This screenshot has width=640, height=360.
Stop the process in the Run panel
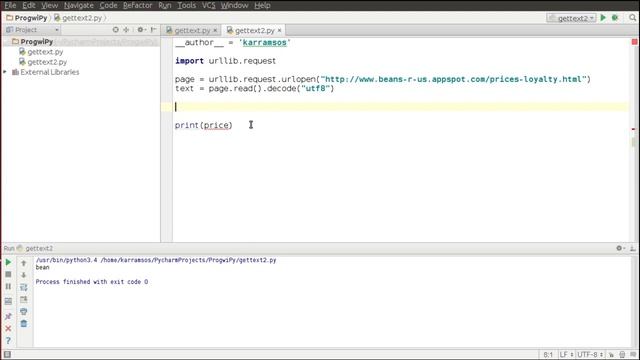pyautogui.click(x=8, y=274)
